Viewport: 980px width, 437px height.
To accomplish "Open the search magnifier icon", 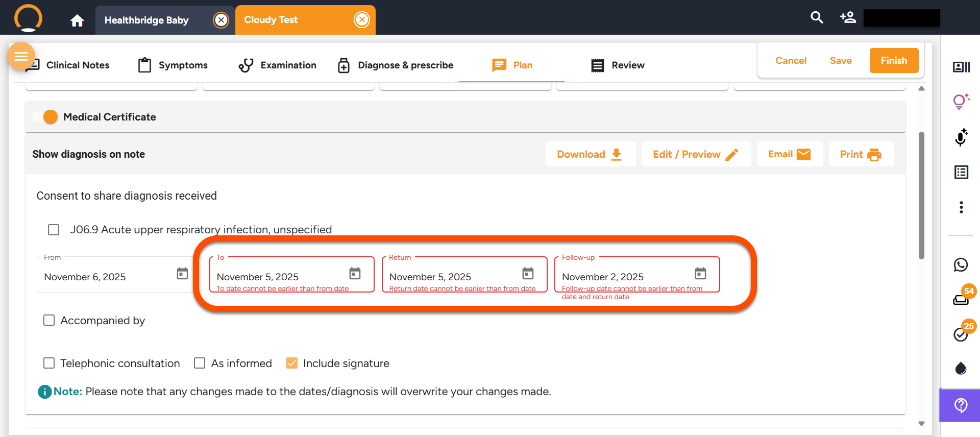I will [x=817, y=18].
